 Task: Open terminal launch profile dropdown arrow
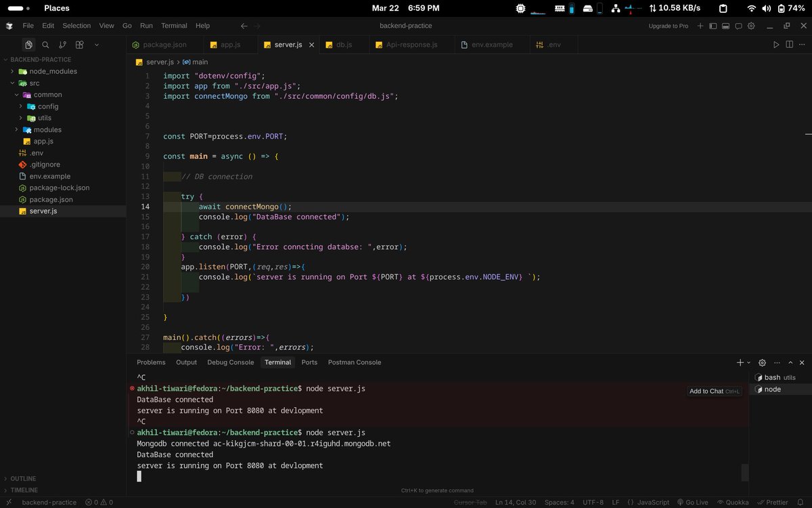tap(748, 363)
